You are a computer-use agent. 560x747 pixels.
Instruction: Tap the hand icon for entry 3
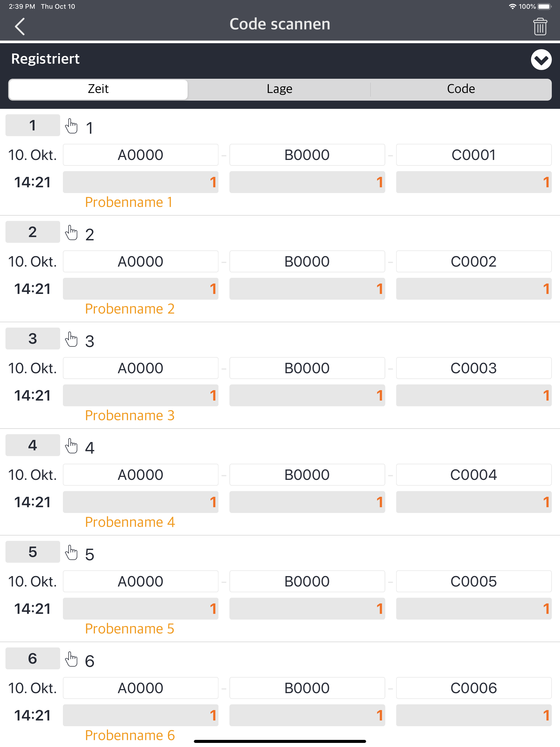click(71, 339)
